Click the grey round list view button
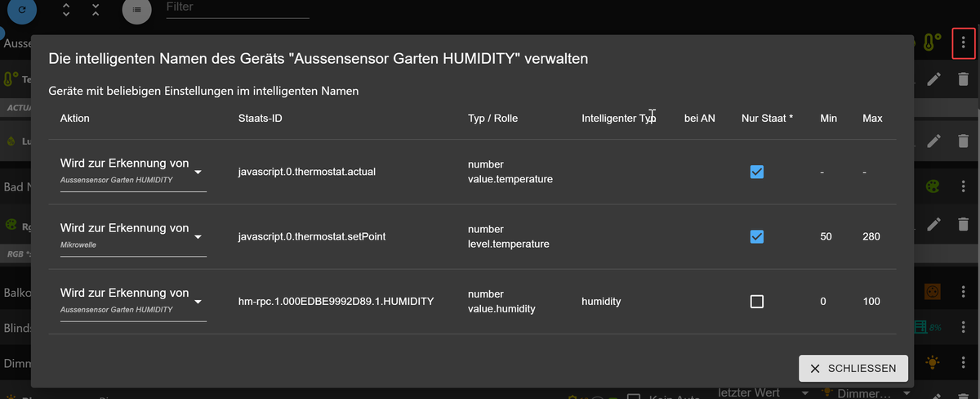 [x=136, y=10]
